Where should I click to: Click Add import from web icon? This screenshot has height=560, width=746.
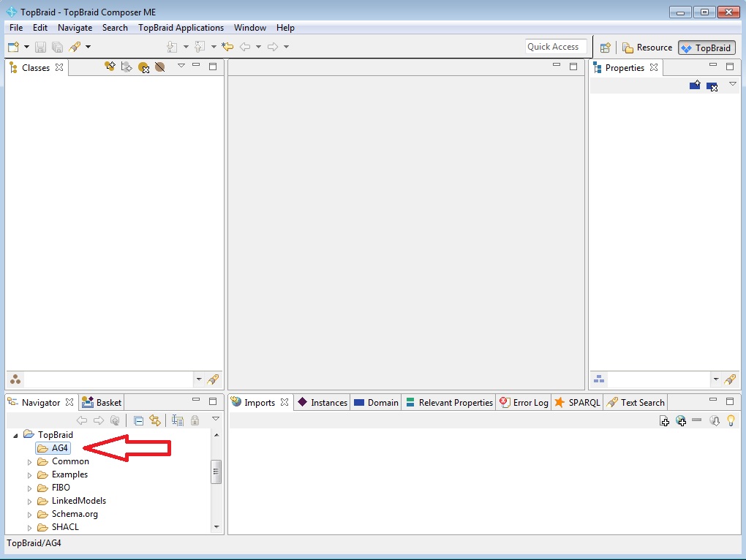681,420
